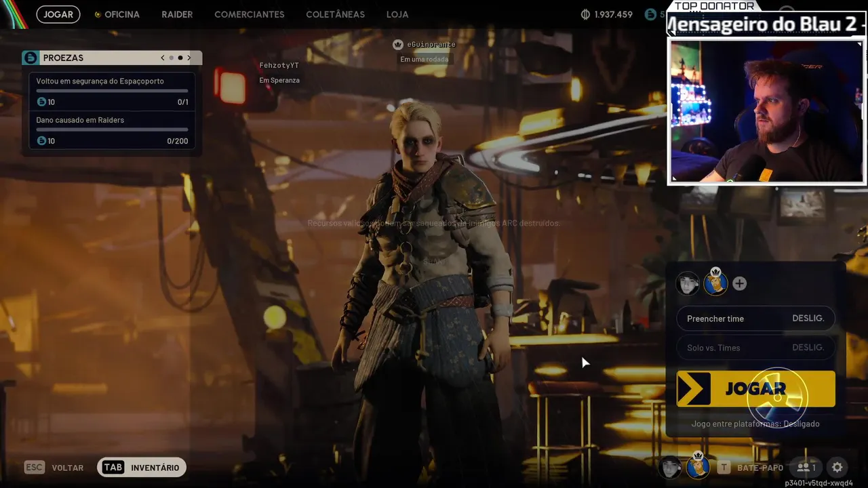
Task: Click the crowned leader avatar in party panel
Action: tap(715, 283)
